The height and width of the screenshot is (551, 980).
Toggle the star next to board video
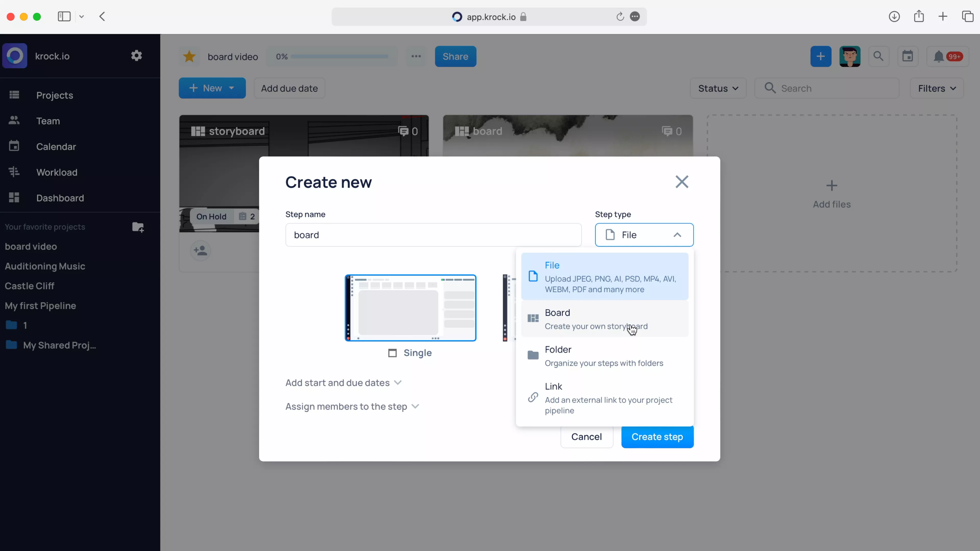tap(189, 56)
